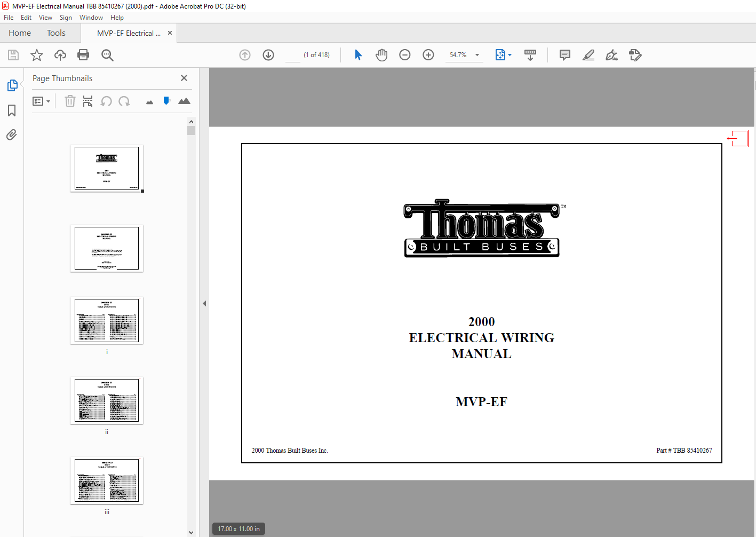
Task: Select the Highlight text pen tool
Action: [588, 55]
